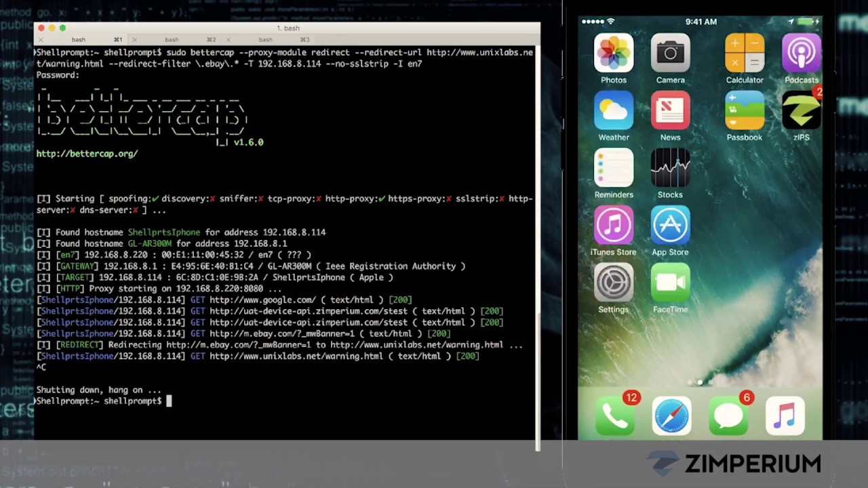
Task: Open the Podcasts app
Action: [802, 53]
